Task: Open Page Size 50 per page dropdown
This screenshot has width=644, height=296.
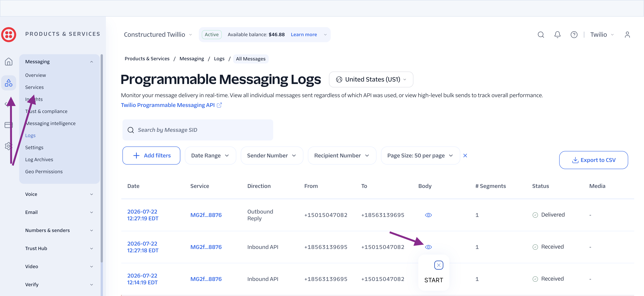Action: point(420,156)
